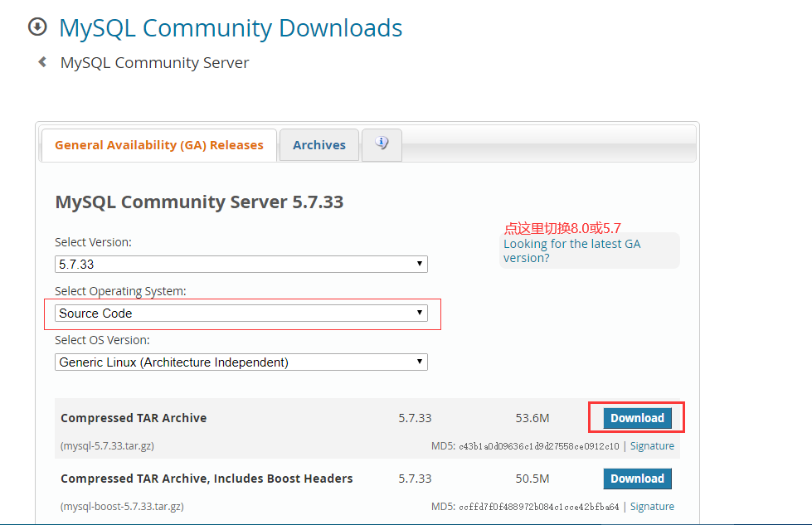Click the back arrow before MySQL Community Server

42,62
